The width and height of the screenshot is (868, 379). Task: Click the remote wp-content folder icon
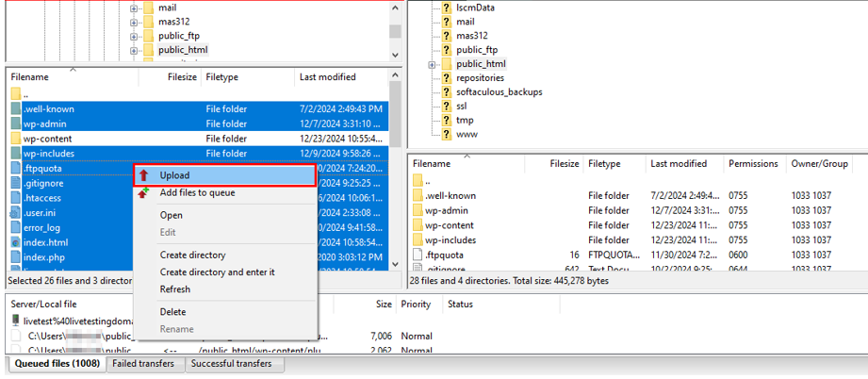(x=418, y=225)
